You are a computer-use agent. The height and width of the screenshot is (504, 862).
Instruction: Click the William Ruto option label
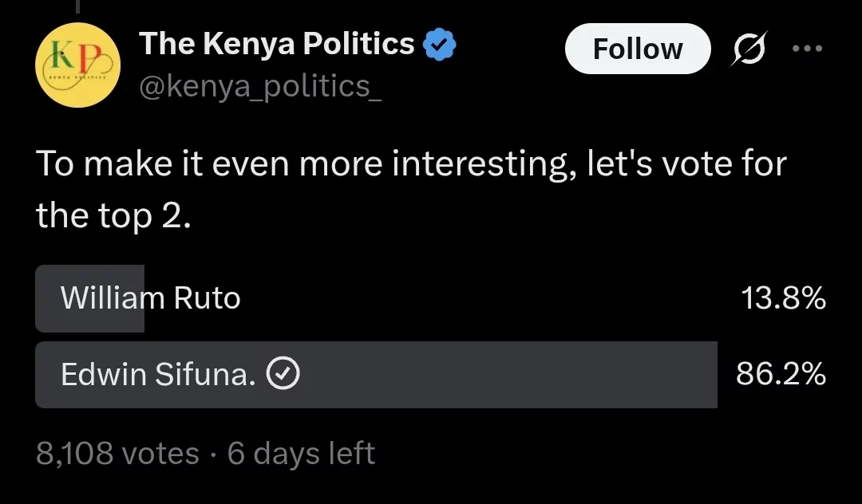coord(151,298)
